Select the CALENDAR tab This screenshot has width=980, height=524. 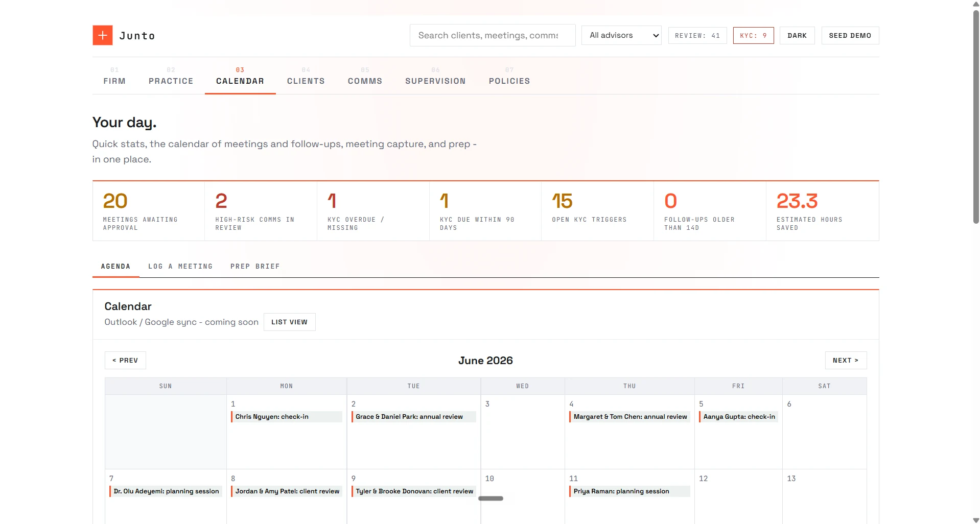tap(240, 77)
